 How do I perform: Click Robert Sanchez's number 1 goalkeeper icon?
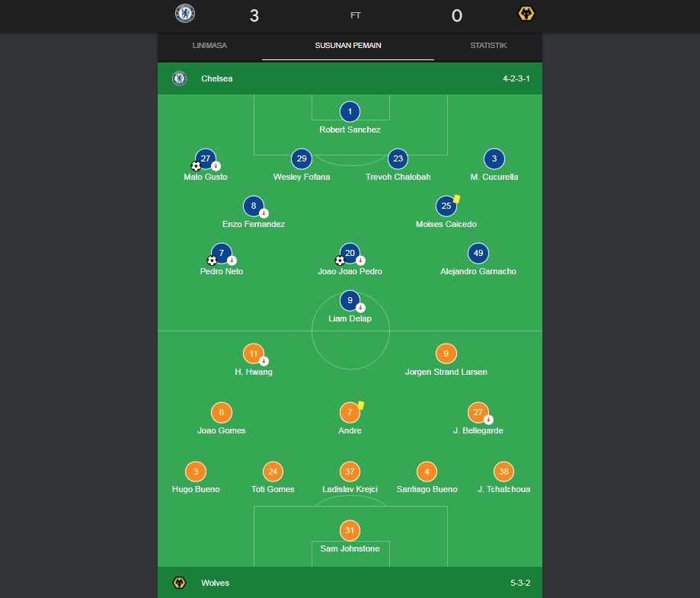click(350, 112)
